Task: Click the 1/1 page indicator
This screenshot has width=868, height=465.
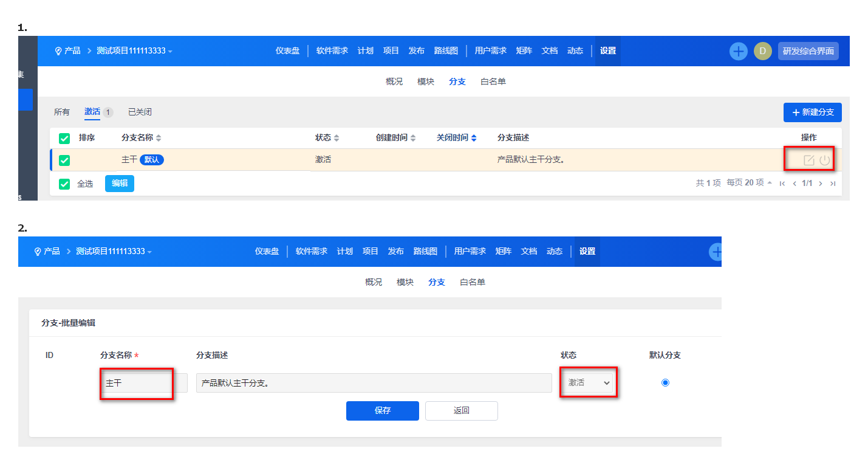Action: click(x=807, y=183)
